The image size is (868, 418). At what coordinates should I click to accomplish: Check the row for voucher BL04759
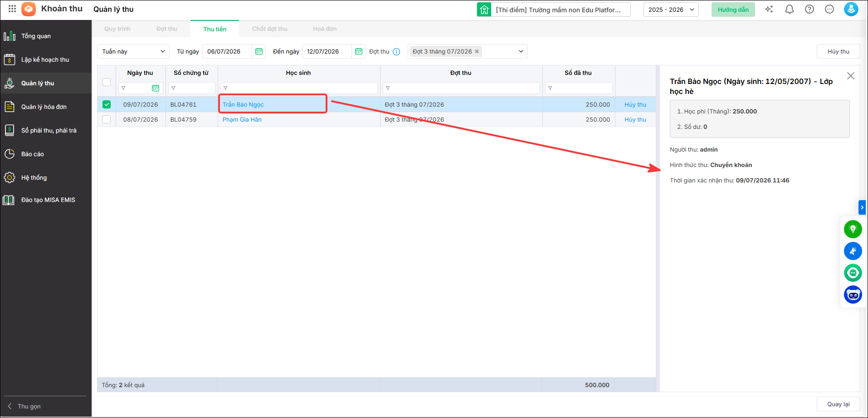pos(107,119)
